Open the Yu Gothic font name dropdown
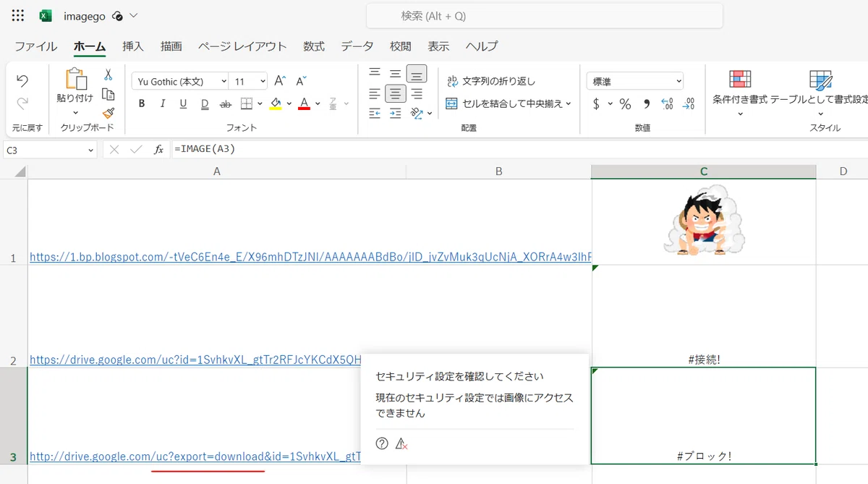Screen dimensions: 868x484 pos(182,82)
